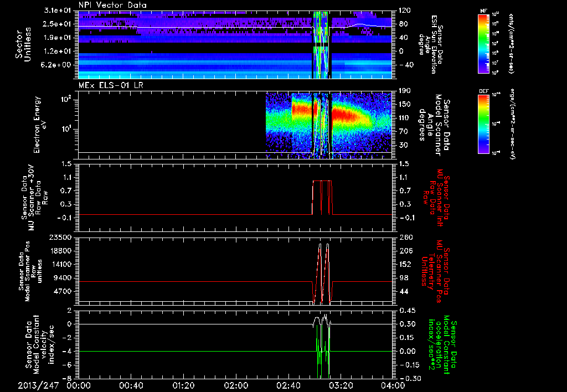Click the 260 telemetry axis value
Viewport: 567px width, 392px height.
point(406,237)
